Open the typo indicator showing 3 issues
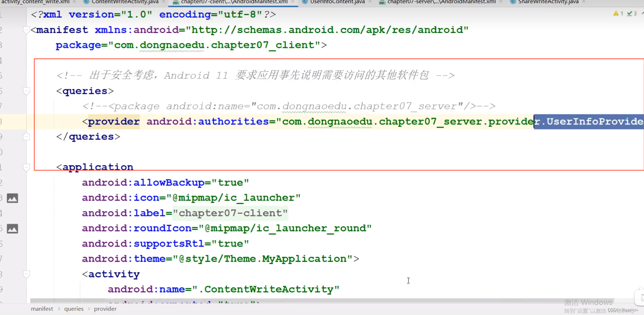The width and height of the screenshot is (644, 315). [x=632, y=14]
